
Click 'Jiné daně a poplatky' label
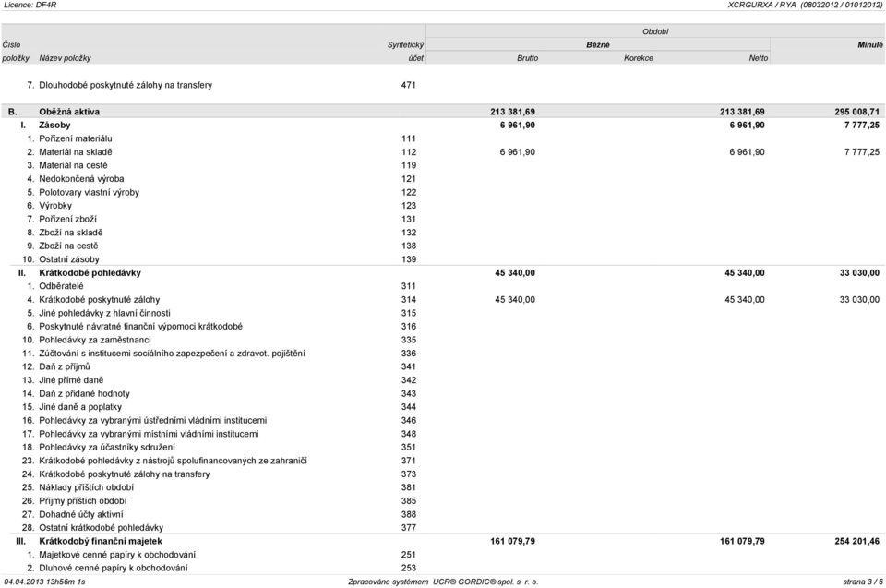(x=80, y=407)
